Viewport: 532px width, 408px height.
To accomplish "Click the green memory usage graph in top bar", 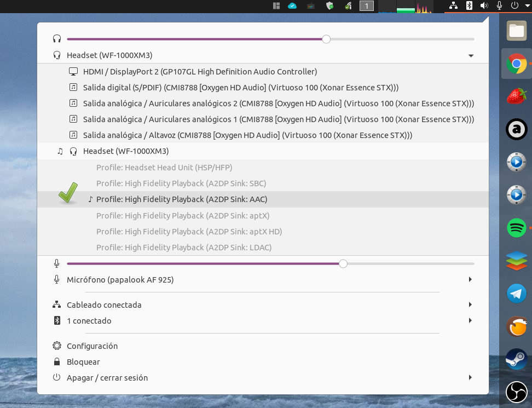I will pos(406,7).
